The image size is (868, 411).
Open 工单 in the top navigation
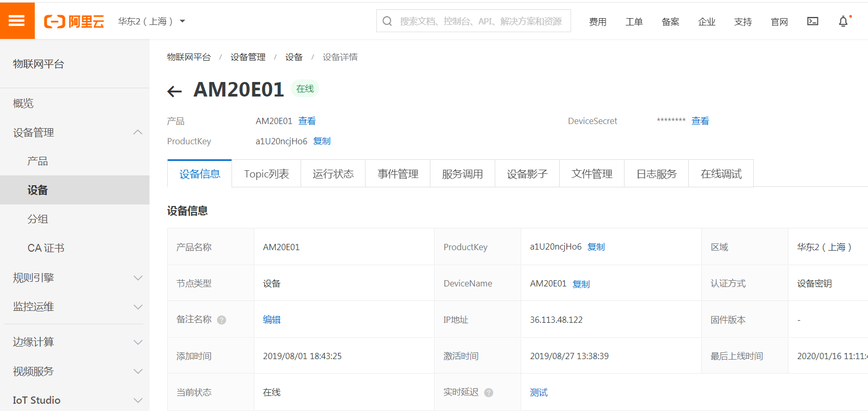(x=634, y=22)
